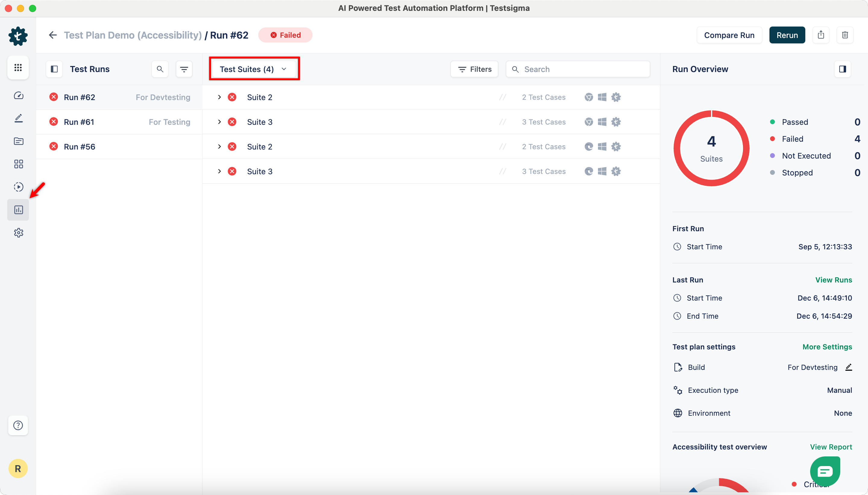
Task: Collapse the Test Runs left panel
Action: [54, 69]
